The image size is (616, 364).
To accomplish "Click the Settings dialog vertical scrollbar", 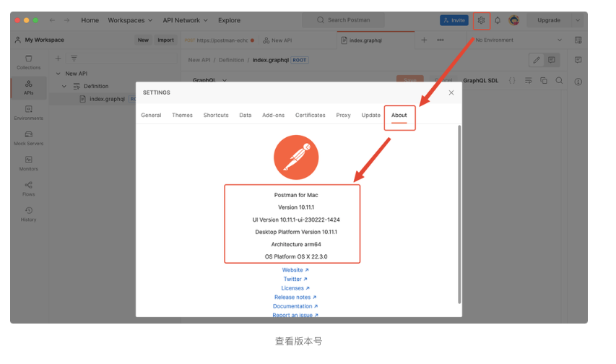I will pos(459,214).
